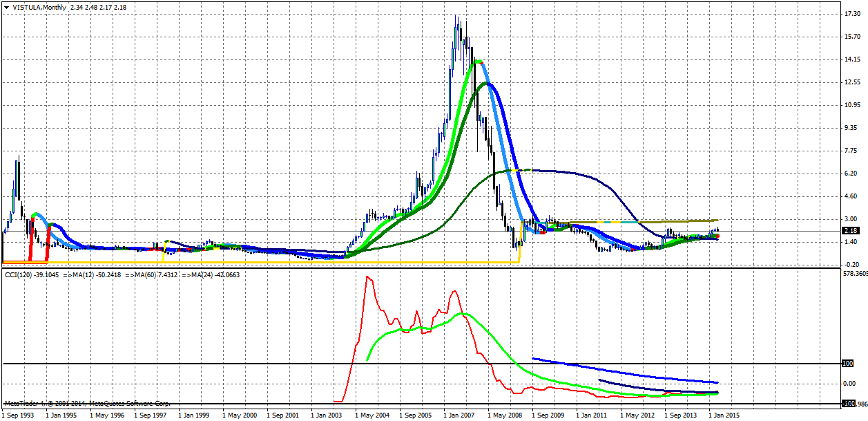Click the 7.75 price axis label
868x421 pixels.
tap(850, 151)
